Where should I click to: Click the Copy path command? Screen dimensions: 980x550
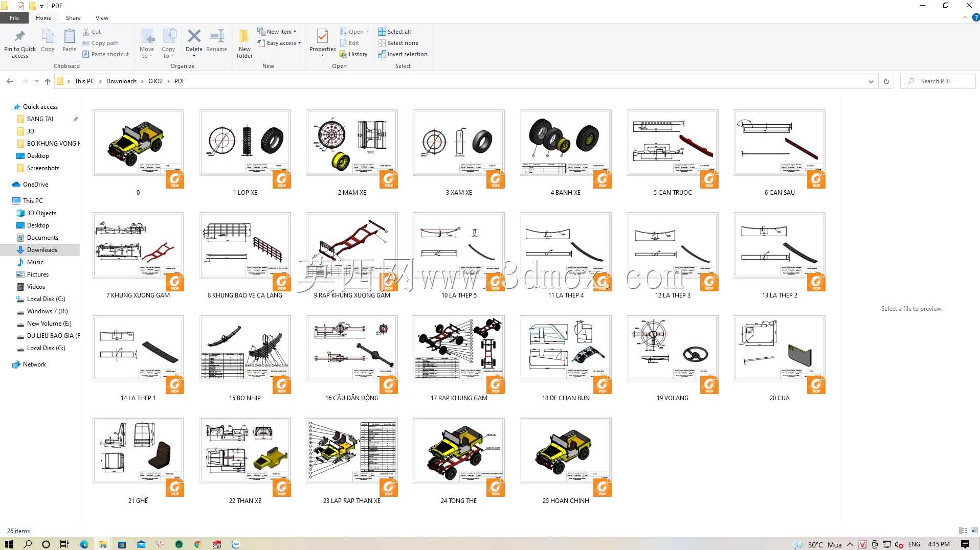pos(100,43)
